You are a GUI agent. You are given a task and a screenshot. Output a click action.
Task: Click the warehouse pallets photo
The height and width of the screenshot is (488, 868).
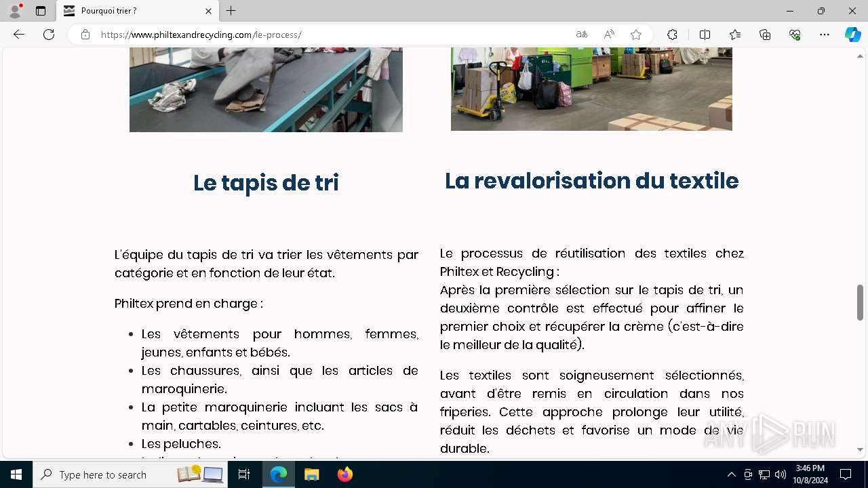pos(591,89)
